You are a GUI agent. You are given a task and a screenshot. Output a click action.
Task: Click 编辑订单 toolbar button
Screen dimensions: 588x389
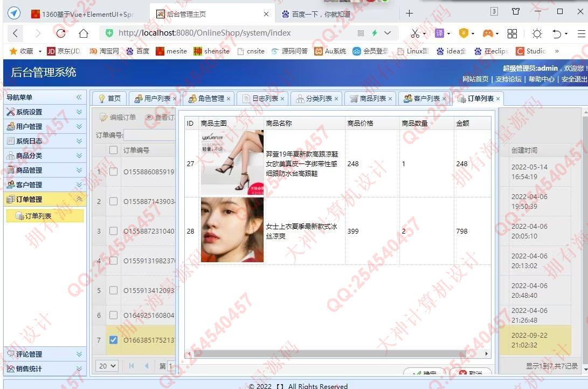(117, 118)
